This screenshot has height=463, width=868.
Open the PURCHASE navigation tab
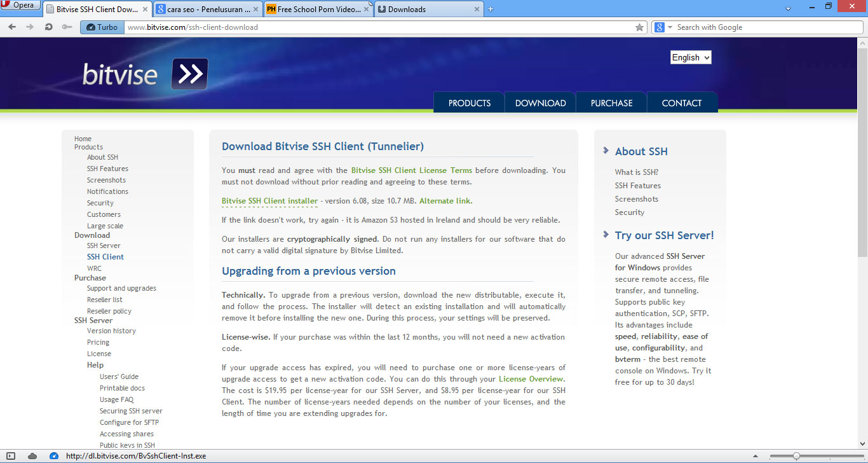click(x=611, y=103)
